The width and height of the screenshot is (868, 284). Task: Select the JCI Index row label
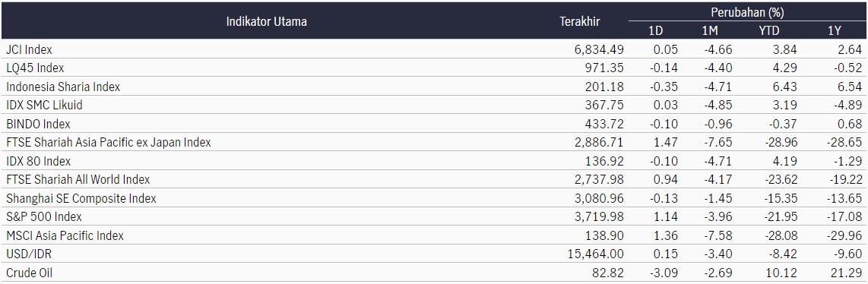click(x=29, y=49)
